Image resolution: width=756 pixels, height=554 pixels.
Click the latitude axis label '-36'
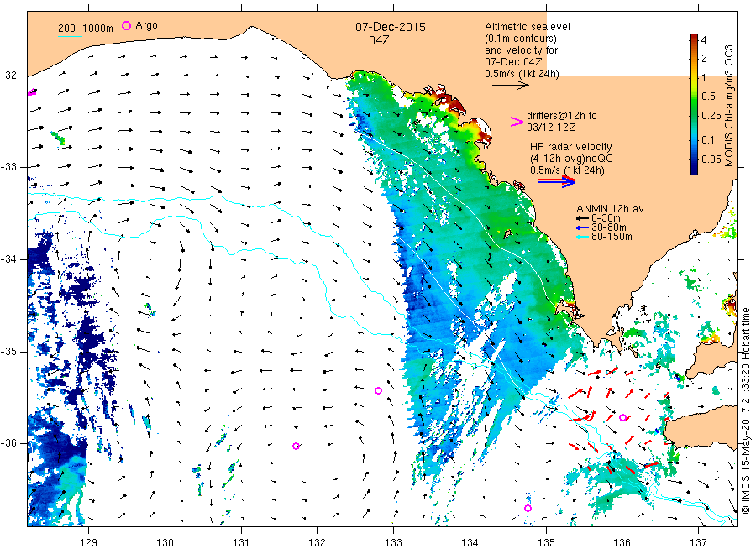pos(8,442)
